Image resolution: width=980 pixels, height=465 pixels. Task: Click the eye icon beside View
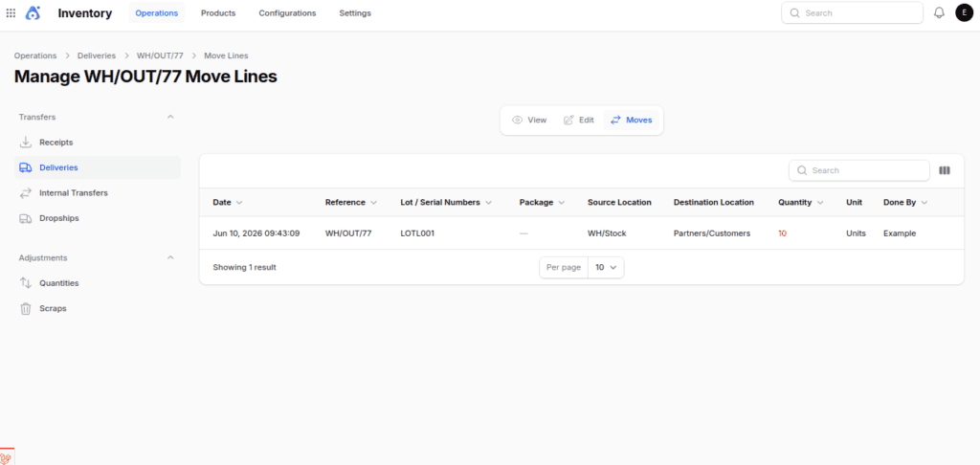point(517,120)
